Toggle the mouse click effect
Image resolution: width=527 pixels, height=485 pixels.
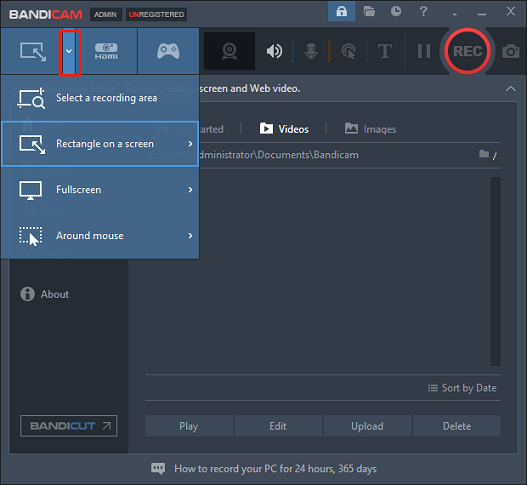(349, 51)
